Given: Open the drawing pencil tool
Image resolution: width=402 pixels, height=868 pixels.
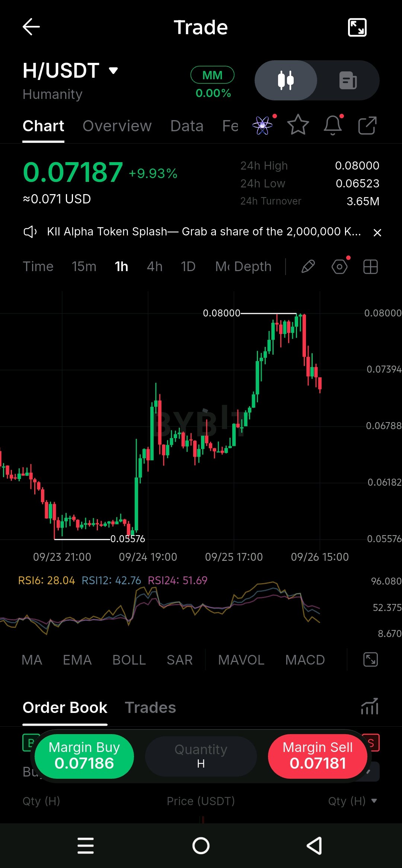Looking at the screenshot, I should pos(308,267).
